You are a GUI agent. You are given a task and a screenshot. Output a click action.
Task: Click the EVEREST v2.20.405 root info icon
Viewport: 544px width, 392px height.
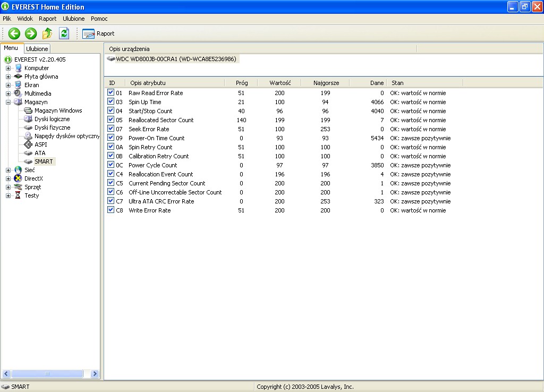[8, 59]
